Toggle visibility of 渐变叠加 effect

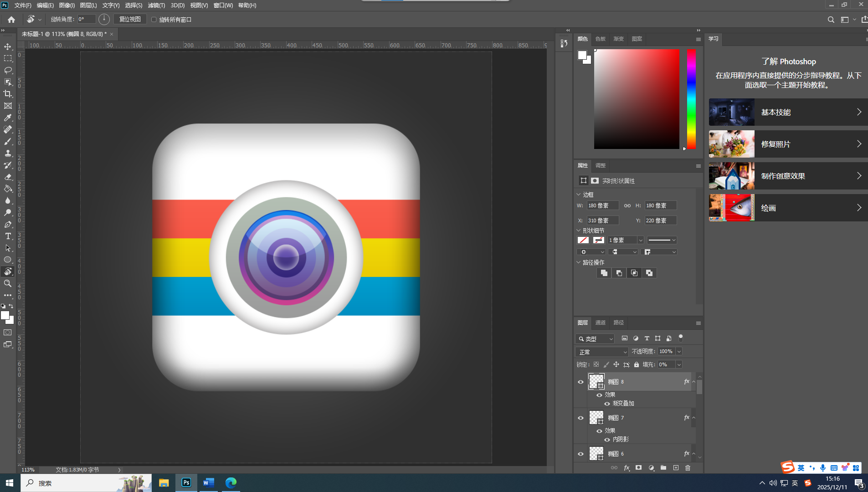607,404
